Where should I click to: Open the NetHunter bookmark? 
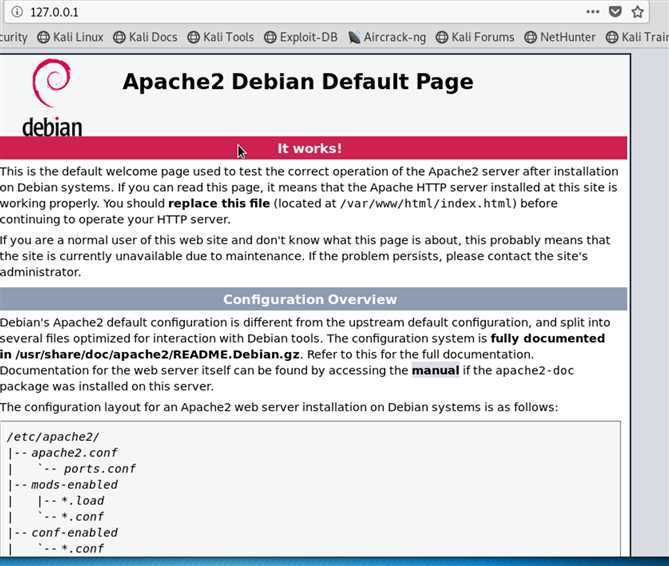[x=560, y=38]
